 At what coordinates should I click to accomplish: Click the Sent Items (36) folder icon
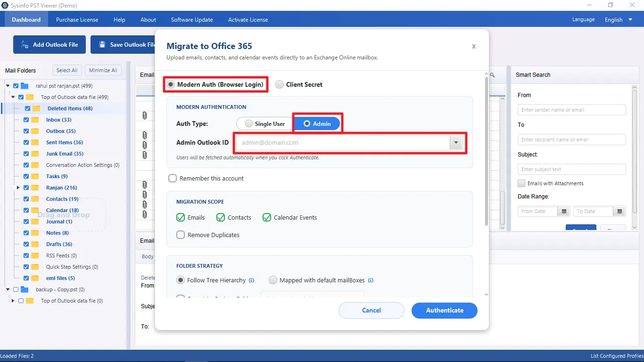click(35, 142)
